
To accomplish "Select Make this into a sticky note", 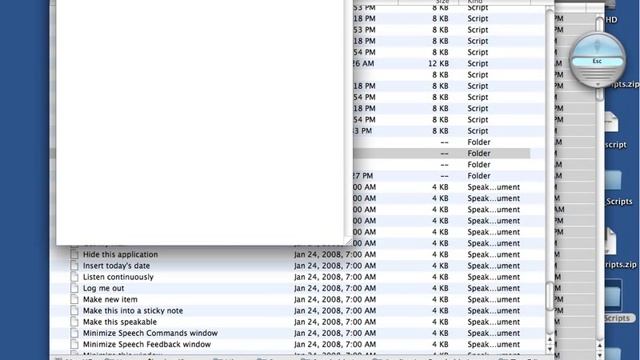I will (133, 311).
